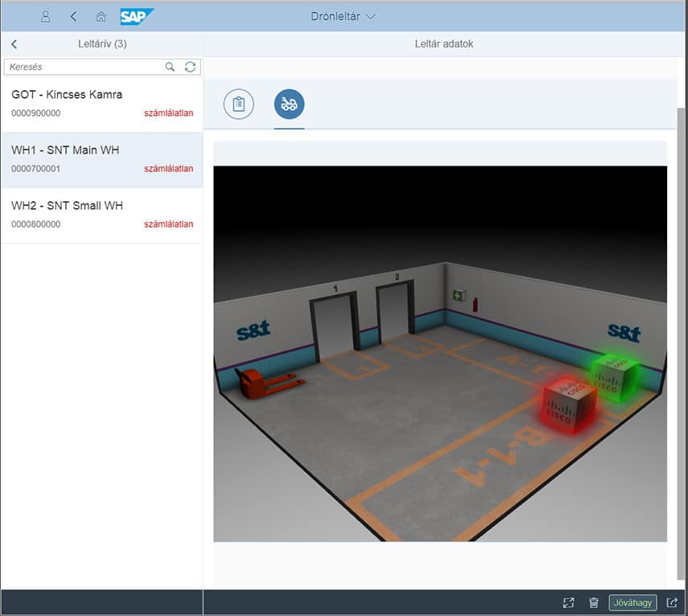Click the Leltárív panel back chevron
Viewport: 688px width, 616px height.
coord(14,44)
